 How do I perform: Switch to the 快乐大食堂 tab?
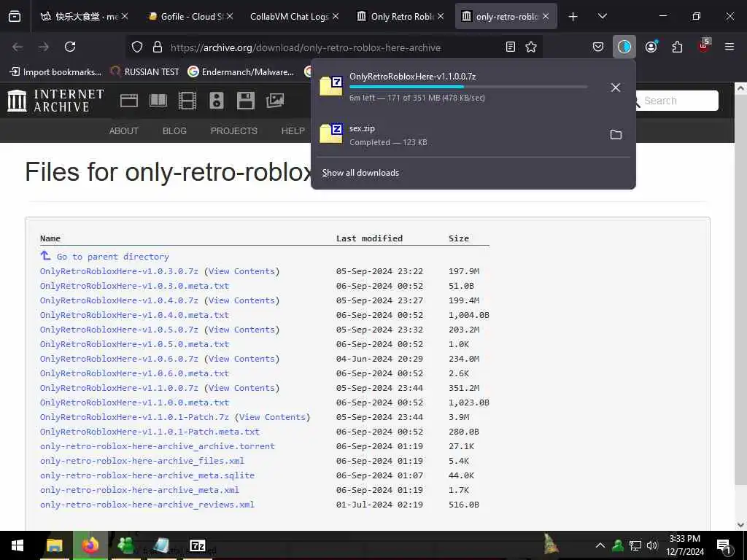coord(85,16)
